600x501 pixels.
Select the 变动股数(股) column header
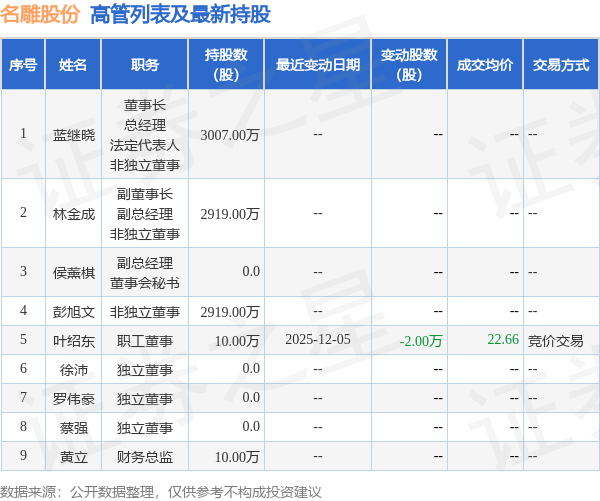409,64
